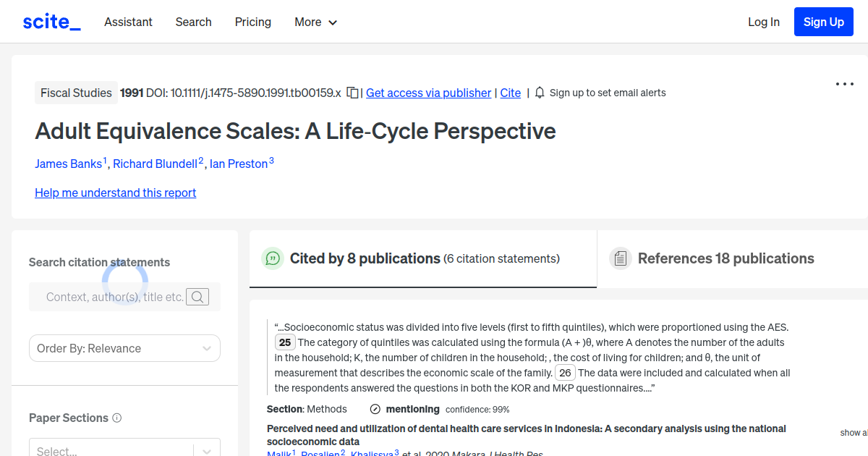This screenshot has width=868, height=456.
Task: Open the ellipsis options menu on the report
Action: [844, 84]
